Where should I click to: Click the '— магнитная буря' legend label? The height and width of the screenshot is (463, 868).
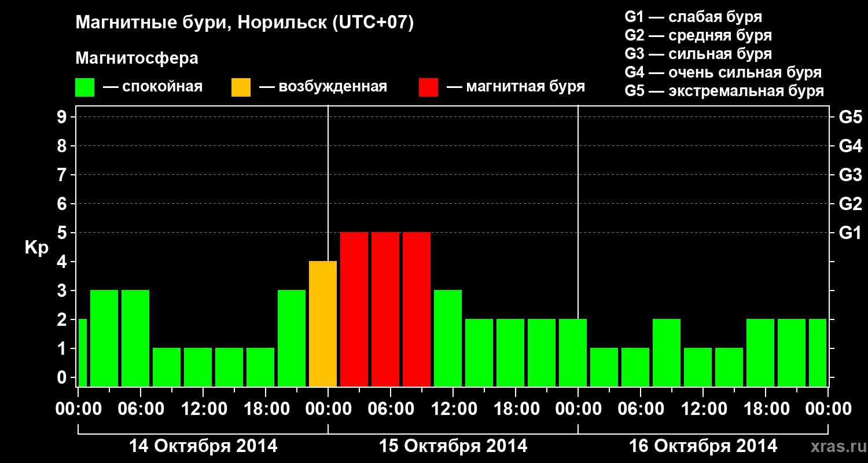coord(516,87)
